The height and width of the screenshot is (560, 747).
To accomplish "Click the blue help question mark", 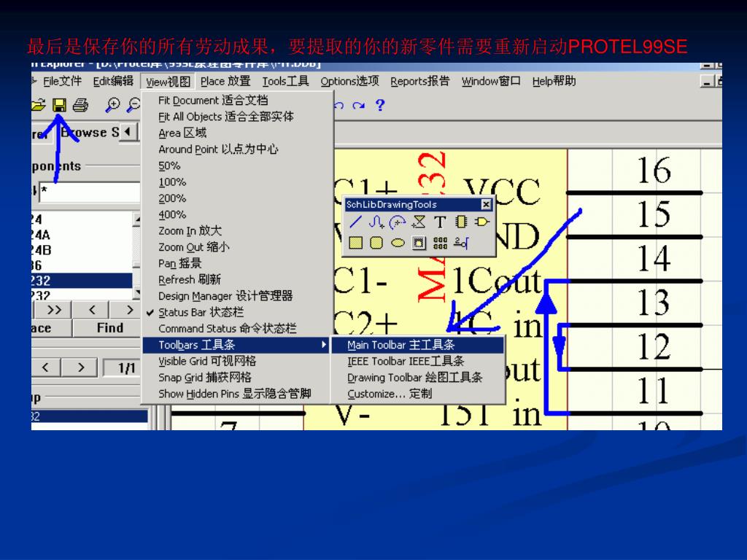I will pos(379,105).
